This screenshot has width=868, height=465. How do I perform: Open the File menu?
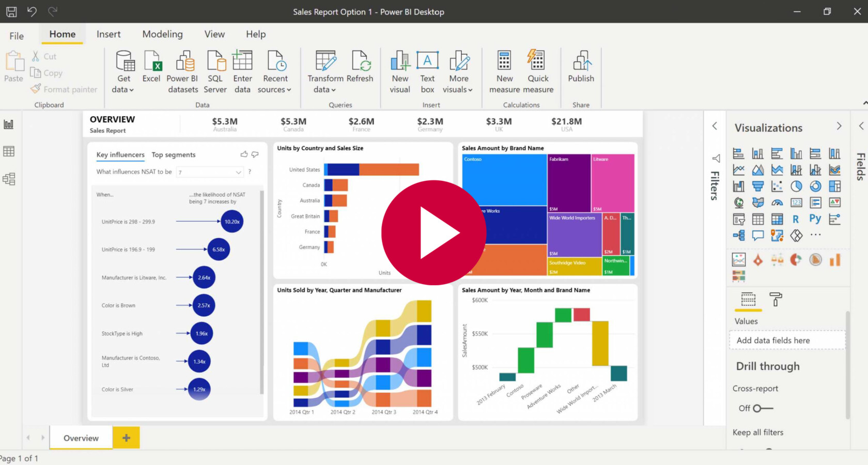tap(17, 36)
